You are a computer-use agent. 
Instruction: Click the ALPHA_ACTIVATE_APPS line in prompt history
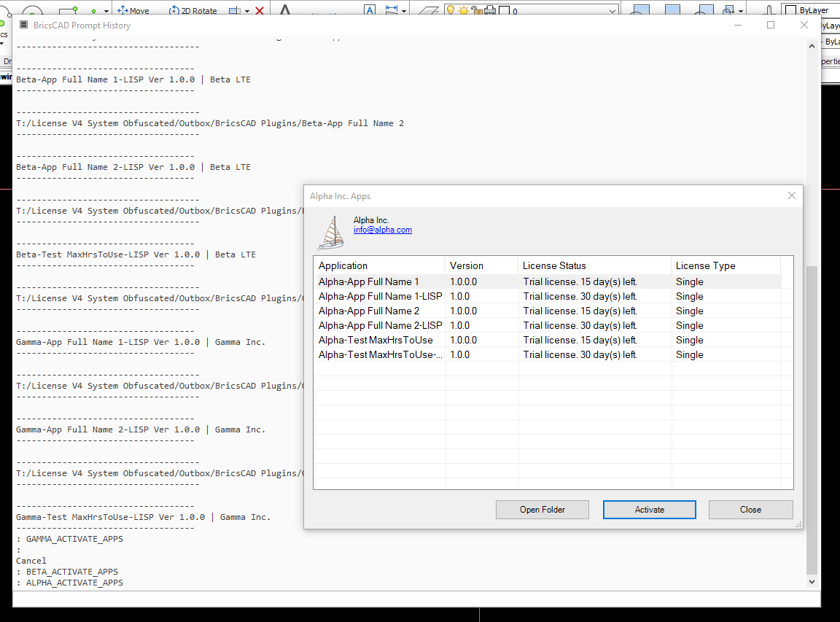click(x=74, y=583)
